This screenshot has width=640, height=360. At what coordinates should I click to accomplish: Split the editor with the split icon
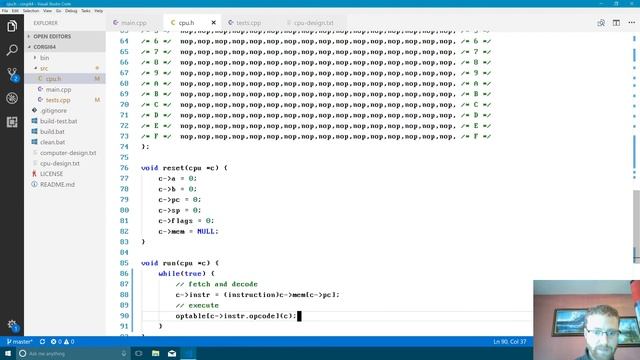(616, 23)
